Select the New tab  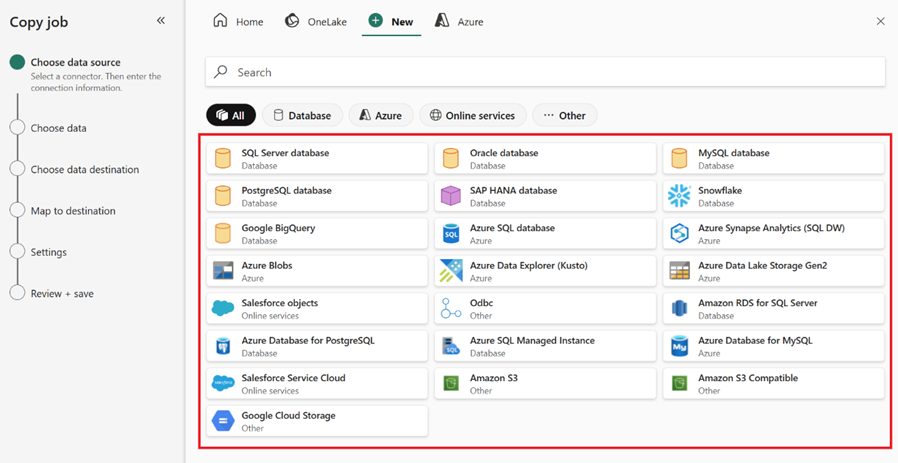[x=391, y=22]
